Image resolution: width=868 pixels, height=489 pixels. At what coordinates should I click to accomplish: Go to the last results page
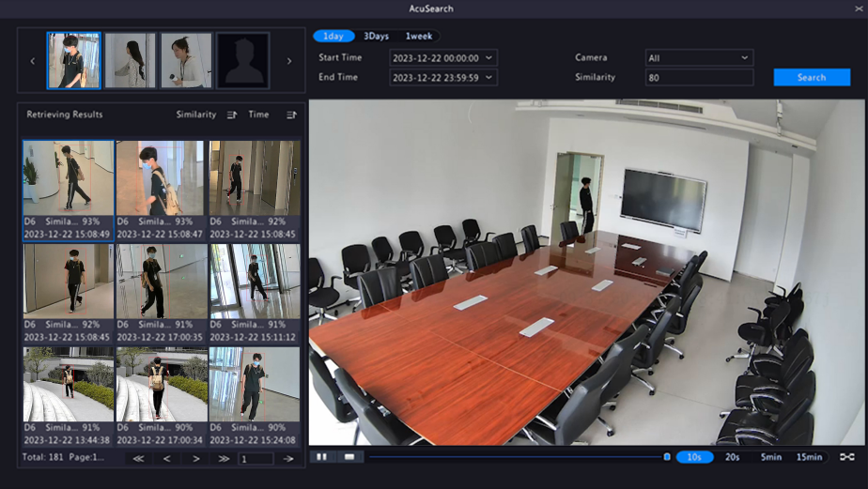225,459
